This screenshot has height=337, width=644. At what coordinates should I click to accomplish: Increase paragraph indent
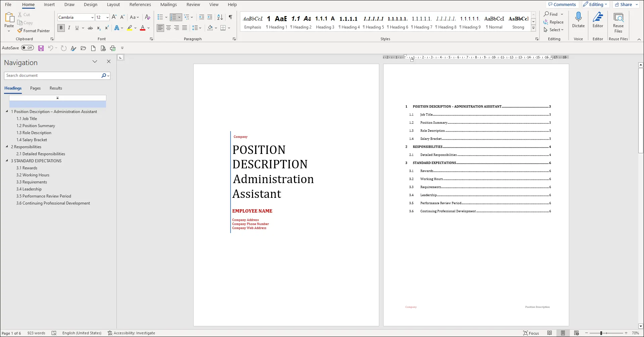[x=210, y=17]
